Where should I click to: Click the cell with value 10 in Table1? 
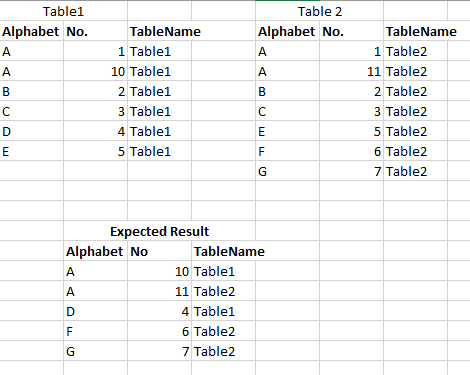click(95, 71)
